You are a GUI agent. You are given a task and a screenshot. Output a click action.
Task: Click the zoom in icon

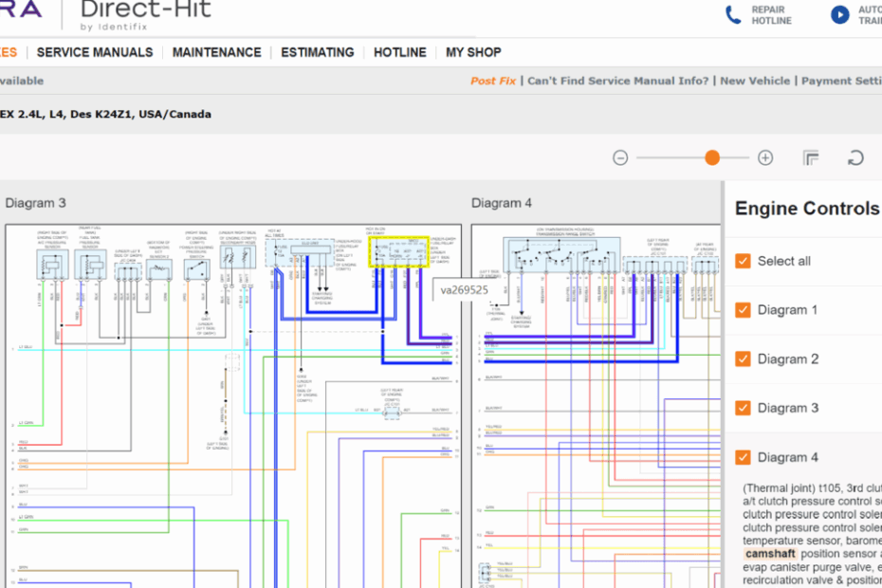click(x=764, y=157)
